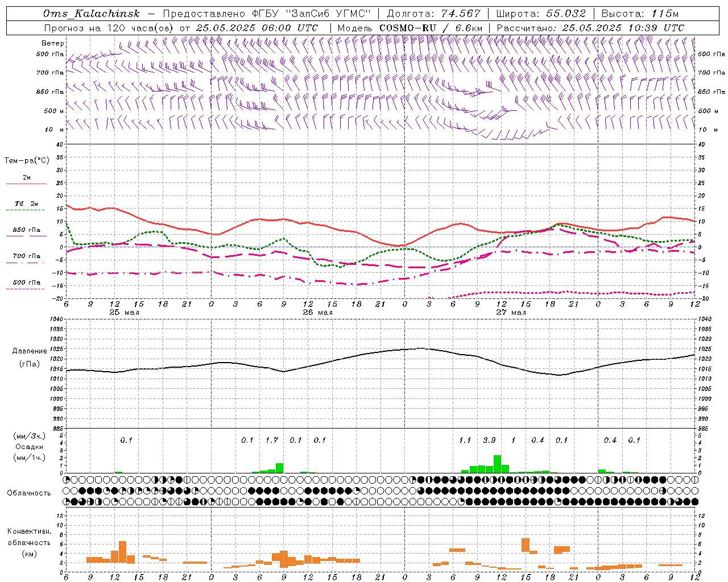Click the Td 2м dew point legend label
This screenshot has height=582, width=728.
coord(26,203)
